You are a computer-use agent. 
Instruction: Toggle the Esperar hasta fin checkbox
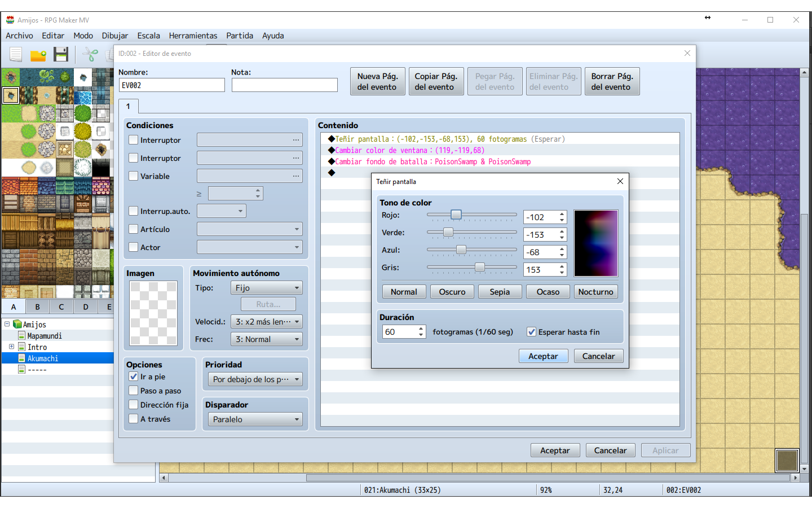[531, 332]
